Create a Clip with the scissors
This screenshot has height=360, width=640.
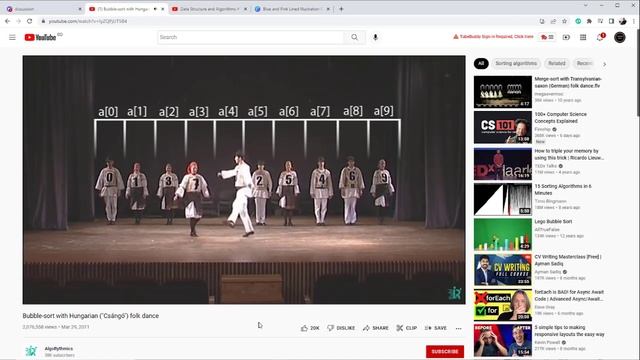click(x=407, y=328)
